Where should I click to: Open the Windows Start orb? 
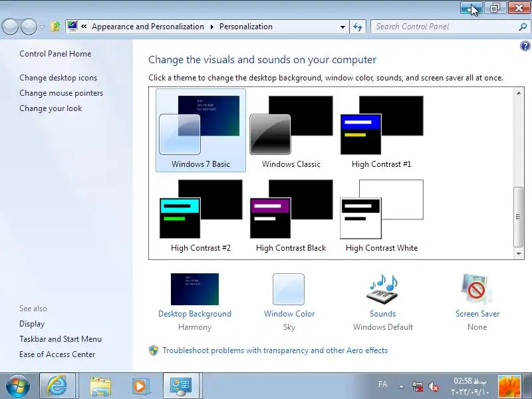pyautogui.click(x=18, y=386)
